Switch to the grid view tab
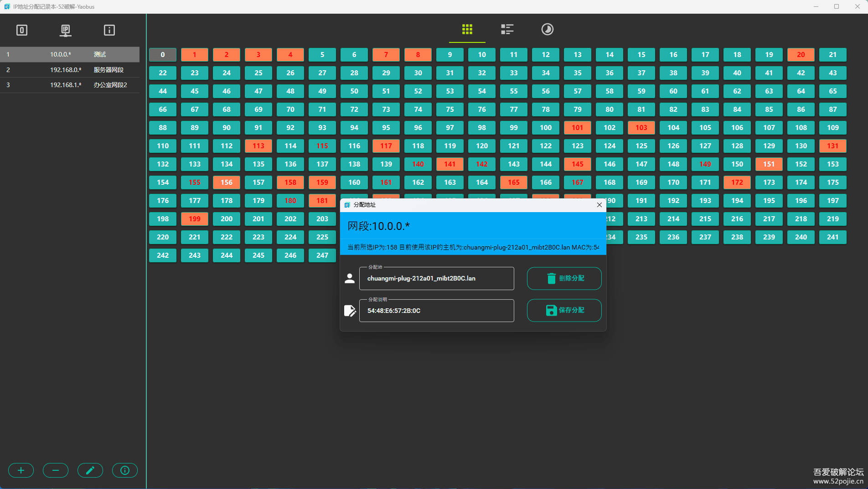The height and width of the screenshot is (489, 868). coord(467,30)
